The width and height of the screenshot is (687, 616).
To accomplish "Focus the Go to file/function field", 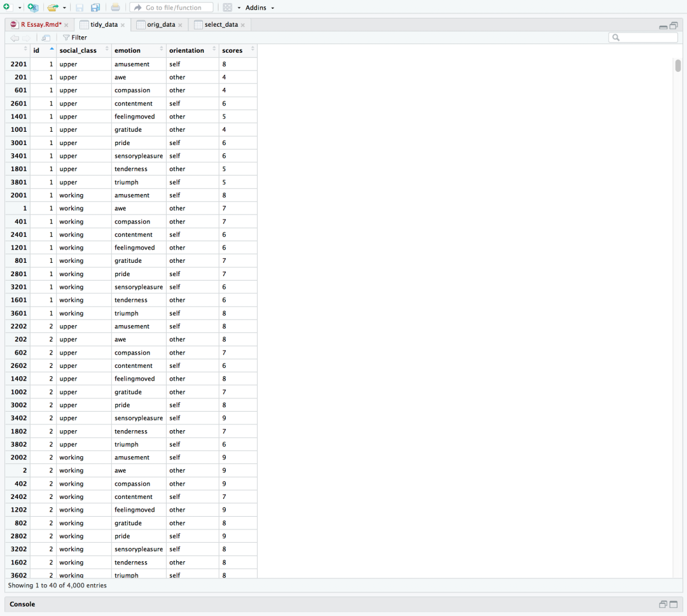I will [171, 8].
